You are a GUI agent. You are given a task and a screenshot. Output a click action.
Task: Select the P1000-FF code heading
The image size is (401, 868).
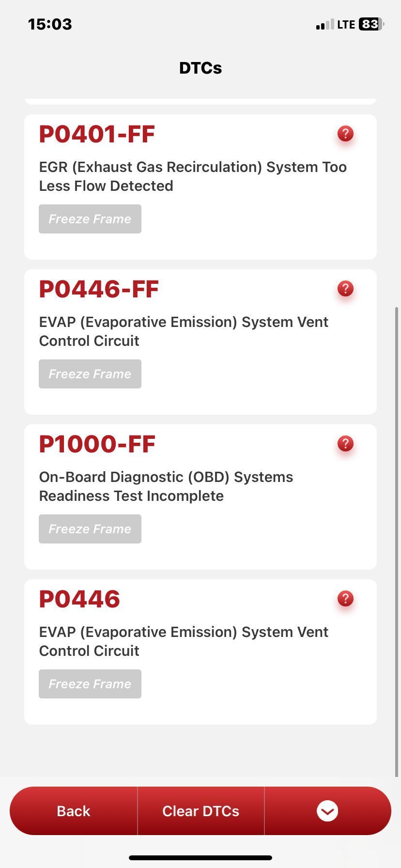click(97, 444)
